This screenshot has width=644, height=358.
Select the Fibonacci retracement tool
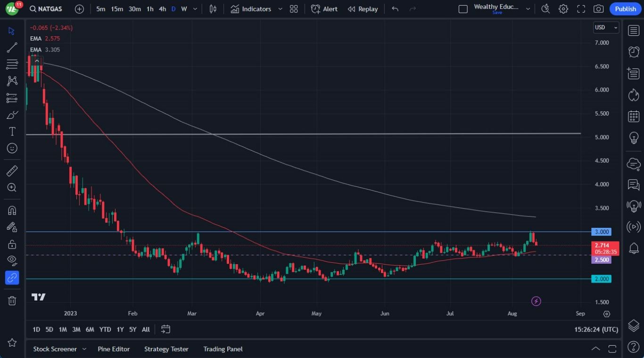[12, 64]
